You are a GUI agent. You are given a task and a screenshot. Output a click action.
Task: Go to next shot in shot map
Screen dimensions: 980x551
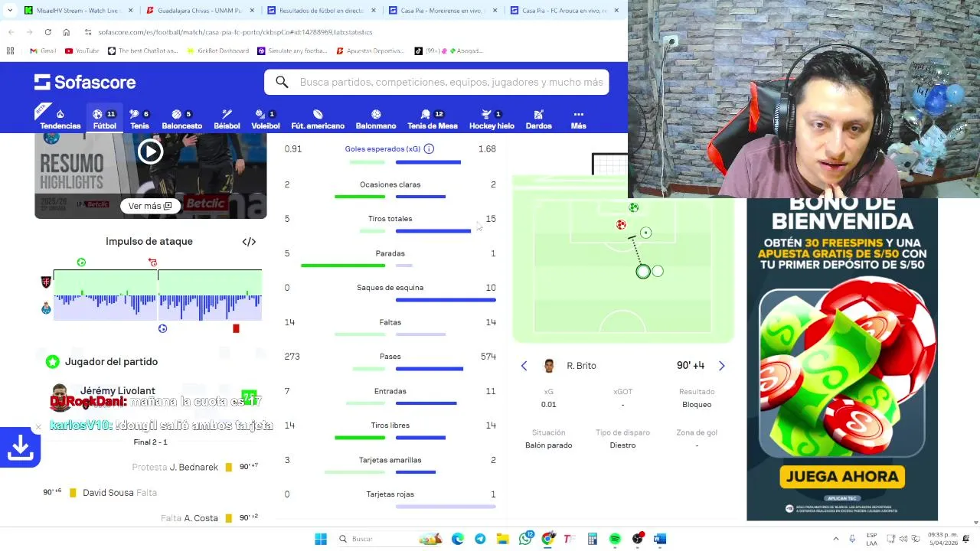tap(721, 366)
